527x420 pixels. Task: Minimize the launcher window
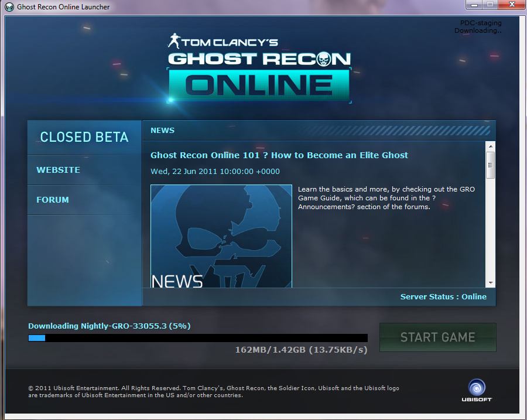[474, 5]
